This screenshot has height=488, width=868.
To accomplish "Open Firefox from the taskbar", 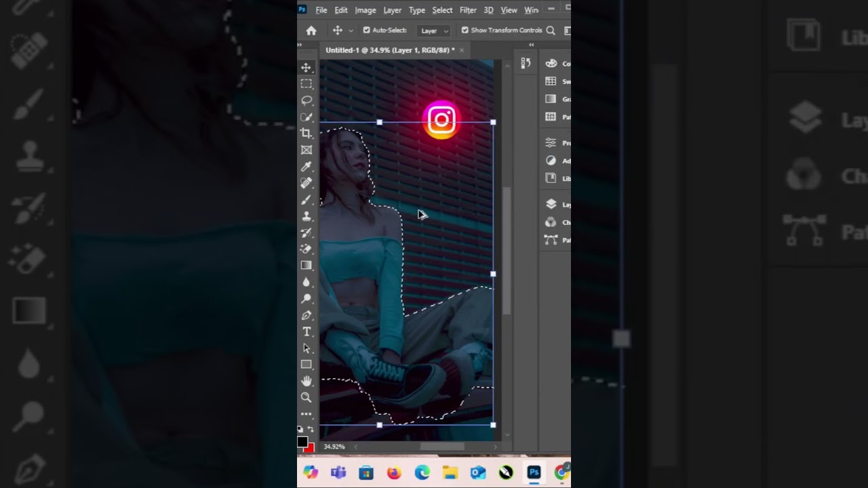I will point(394,472).
